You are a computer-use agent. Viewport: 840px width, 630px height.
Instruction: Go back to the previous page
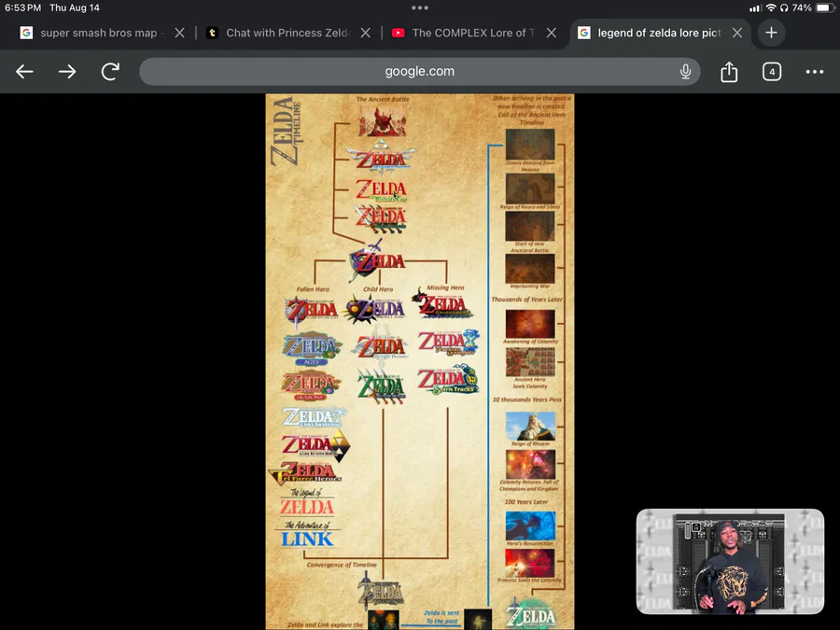click(x=24, y=71)
